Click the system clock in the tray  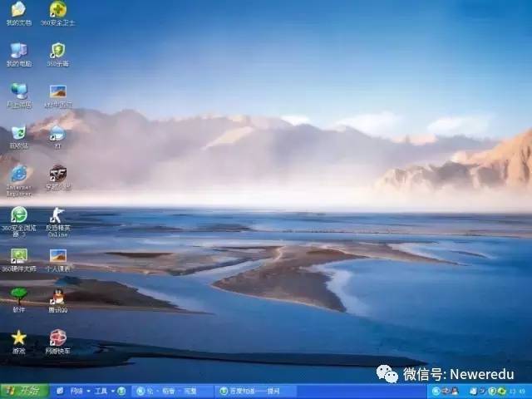[x=517, y=392]
